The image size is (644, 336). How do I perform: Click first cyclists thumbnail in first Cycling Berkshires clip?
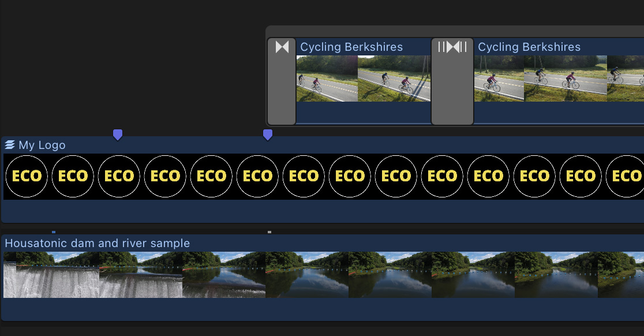point(327,79)
